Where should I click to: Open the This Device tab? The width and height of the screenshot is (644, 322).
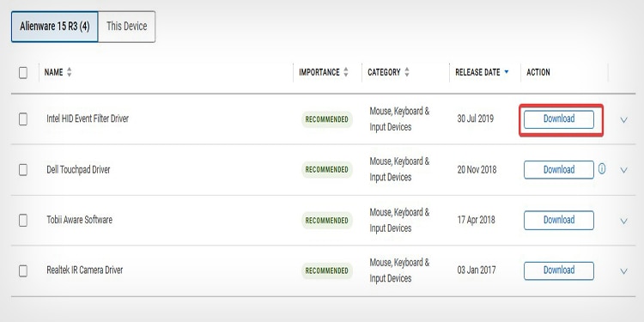click(x=126, y=27)
